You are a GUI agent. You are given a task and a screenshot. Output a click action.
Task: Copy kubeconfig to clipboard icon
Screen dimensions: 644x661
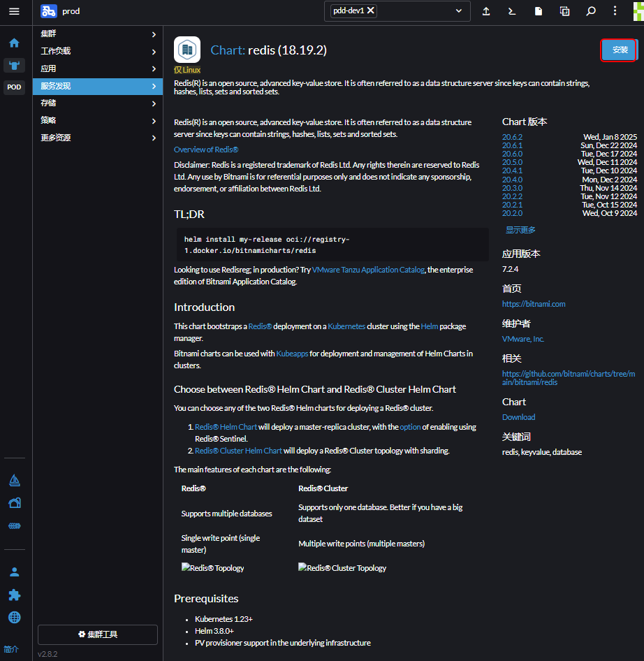[x=564, y=11]
